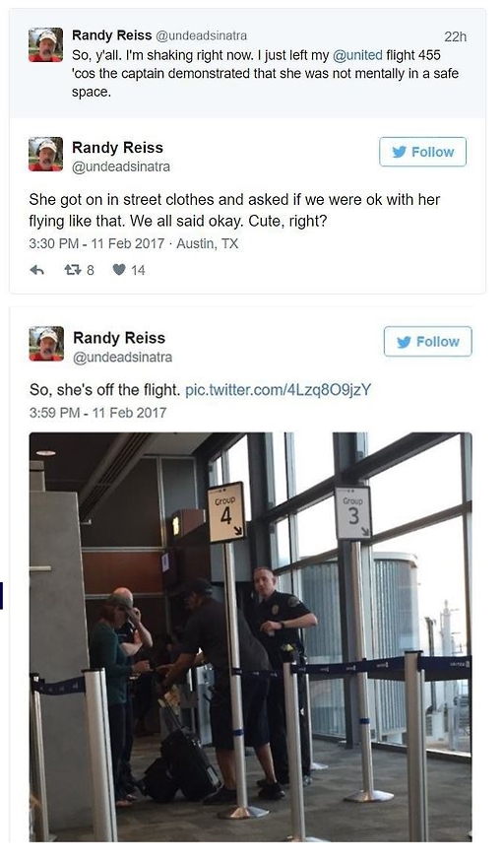Click the reply arrow icon under the tweet
The width and height of the screenshot is (504, 860).
[36, 270]
